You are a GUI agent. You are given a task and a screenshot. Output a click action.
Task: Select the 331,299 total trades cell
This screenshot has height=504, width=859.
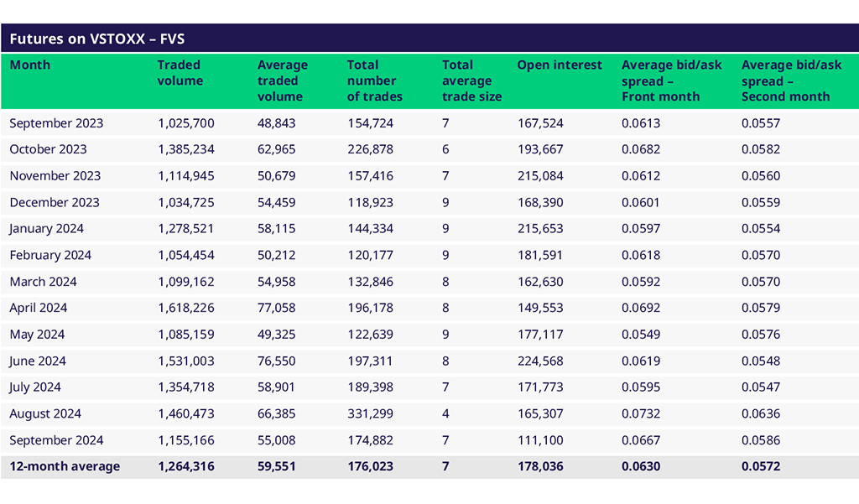pos(370,413)
